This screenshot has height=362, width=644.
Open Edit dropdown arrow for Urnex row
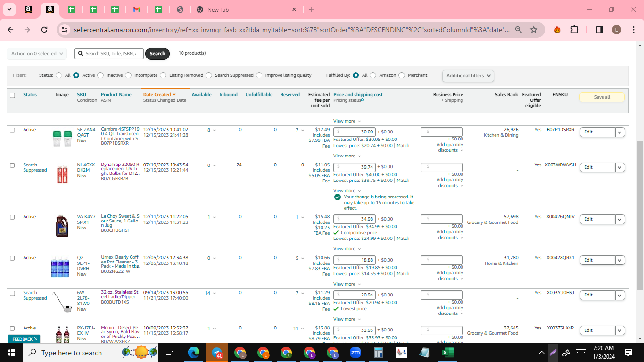click(620, 260)
